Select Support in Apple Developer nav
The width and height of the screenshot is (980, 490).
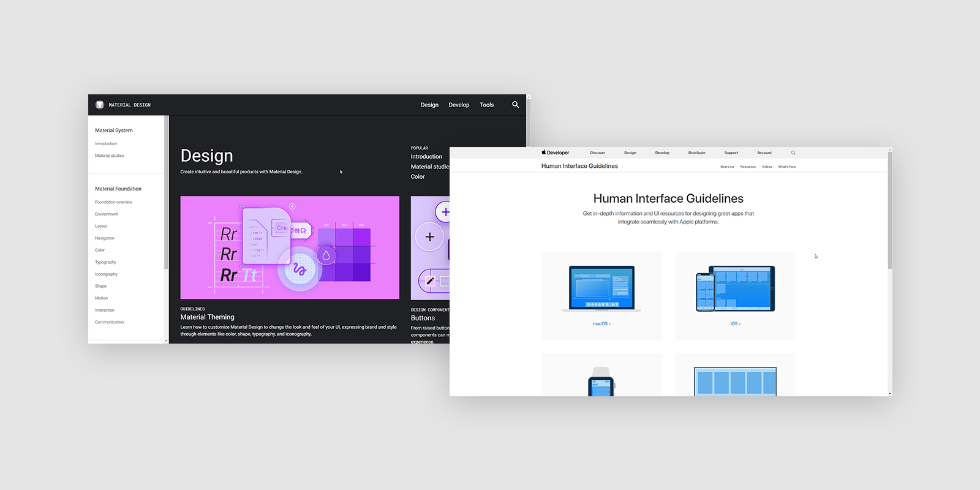pyautogui.click(x=731, y=153)
